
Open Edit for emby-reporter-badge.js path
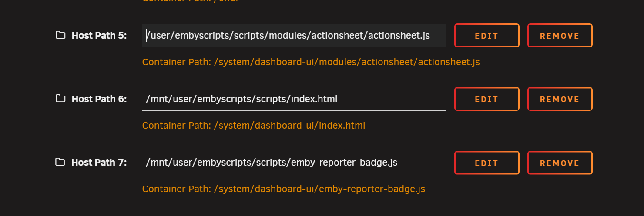tap(486, 163)
